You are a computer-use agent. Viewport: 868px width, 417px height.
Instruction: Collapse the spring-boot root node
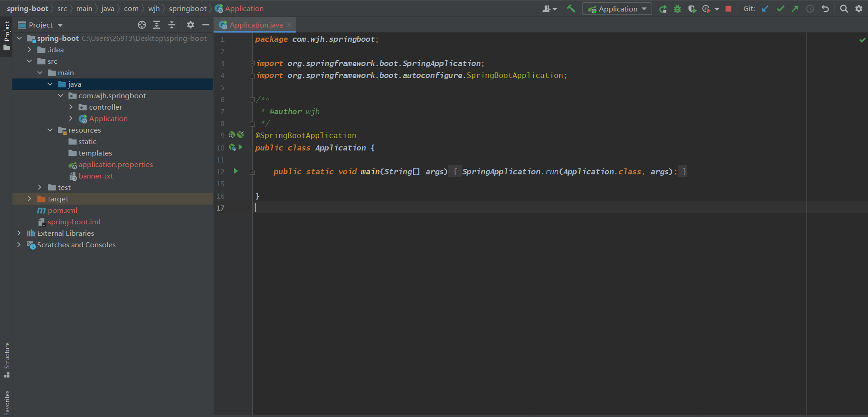(x=19, y=38)
